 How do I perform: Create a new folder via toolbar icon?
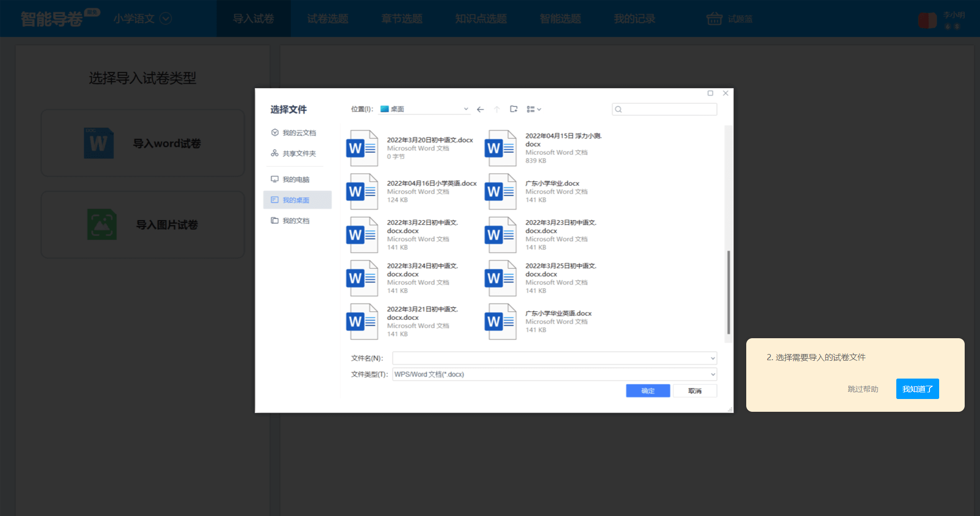click(513, 109)
